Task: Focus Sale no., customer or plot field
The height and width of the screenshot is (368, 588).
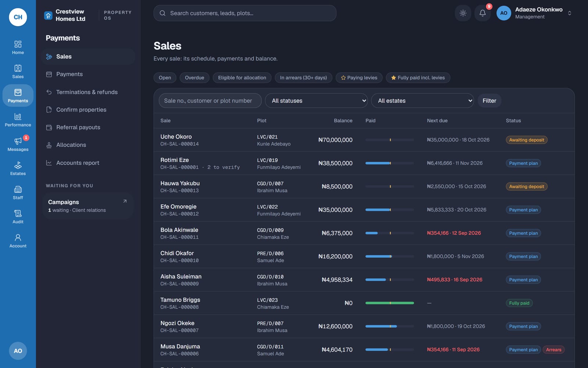Action: click(210, 100)
